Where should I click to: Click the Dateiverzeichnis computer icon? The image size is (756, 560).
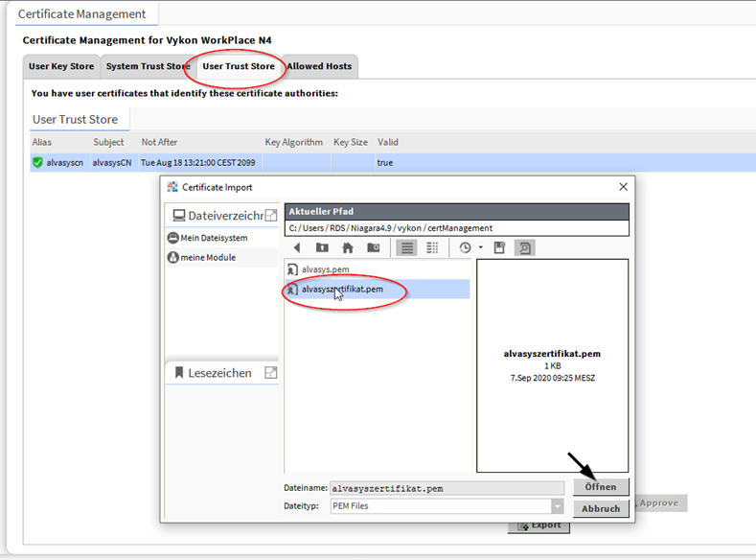tap(179, 215)
